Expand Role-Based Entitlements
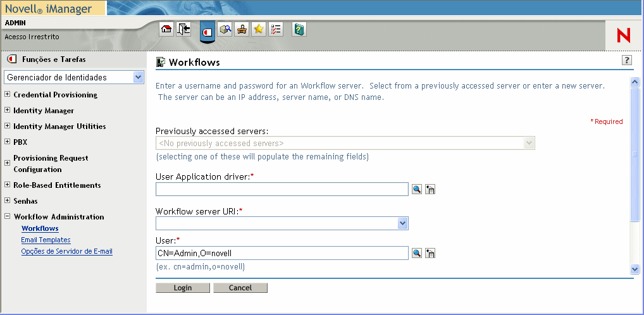This screenshot has width=644, height=315. point(7,185)
